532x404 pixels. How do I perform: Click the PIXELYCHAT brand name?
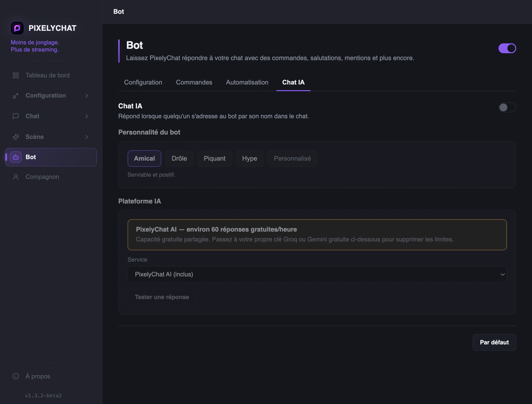(52, 28)
